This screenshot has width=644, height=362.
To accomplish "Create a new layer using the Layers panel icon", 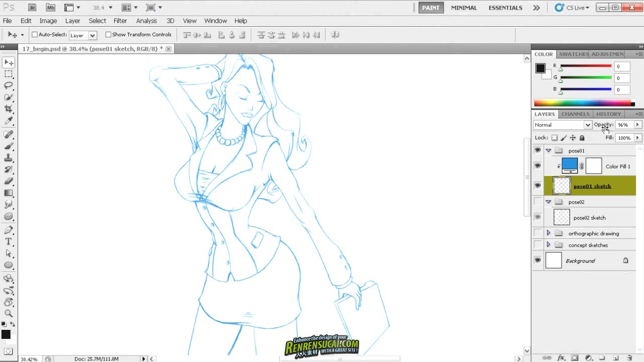I will pyautogui.click(x=616, y=358).
